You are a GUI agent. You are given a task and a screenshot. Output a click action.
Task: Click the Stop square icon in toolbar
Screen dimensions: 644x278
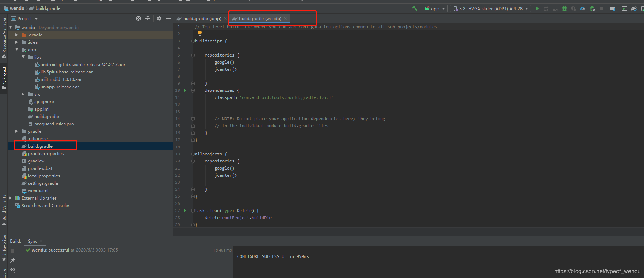click(x=601, y=8)
